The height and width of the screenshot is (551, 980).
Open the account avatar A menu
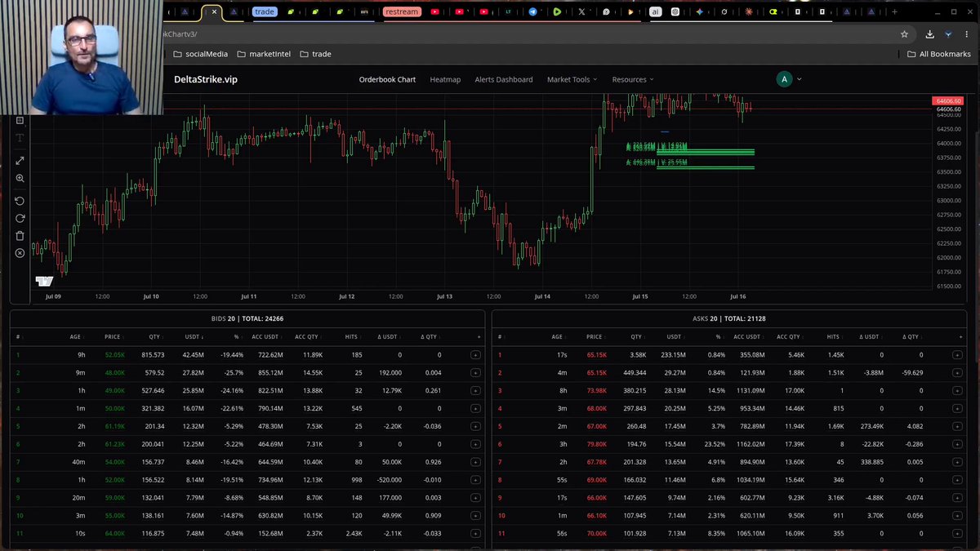click(x=785, y=79)
